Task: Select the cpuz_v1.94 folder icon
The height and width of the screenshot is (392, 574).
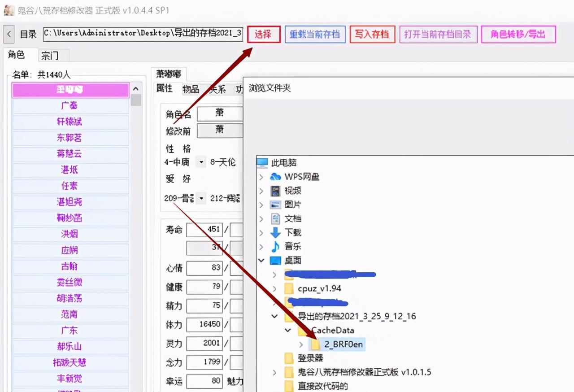Action: (x=289, y=288)
